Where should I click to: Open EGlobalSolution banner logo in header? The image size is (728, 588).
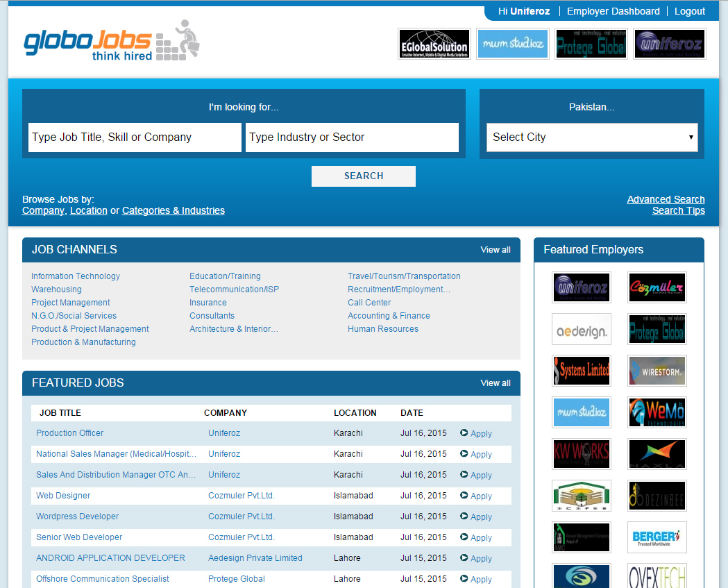click(x=434, y=44)
